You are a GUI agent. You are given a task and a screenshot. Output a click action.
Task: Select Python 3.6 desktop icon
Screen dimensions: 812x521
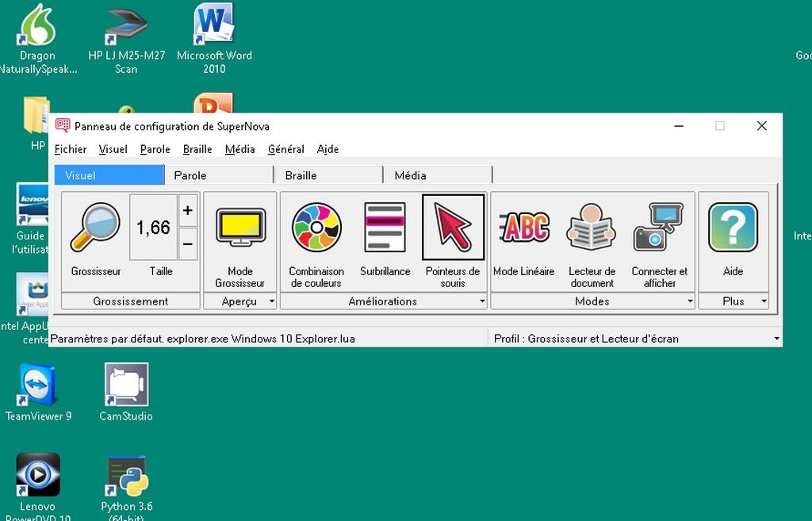click(127, 486)
